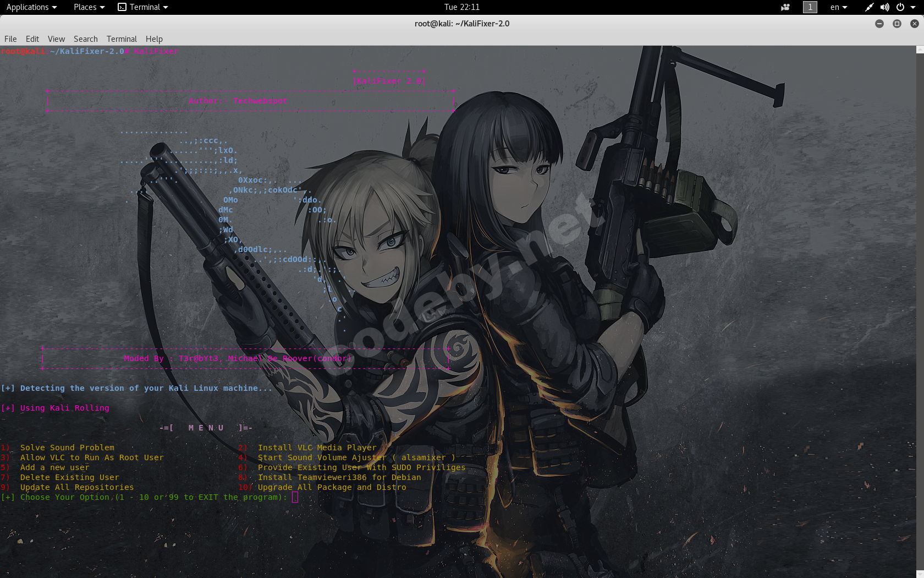Expand the system menu arrow beside power icon
This screenshot has width=924, height=578.
[x=913, y=7]
